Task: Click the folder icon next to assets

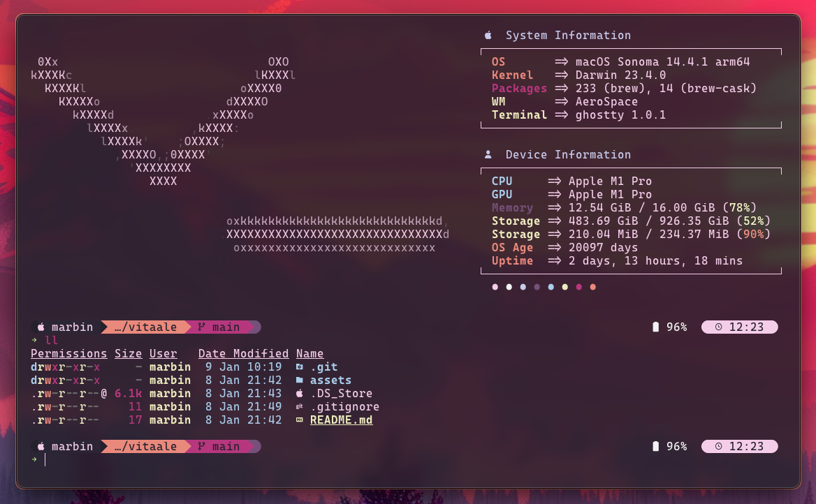Action: [x=299, y=380]
